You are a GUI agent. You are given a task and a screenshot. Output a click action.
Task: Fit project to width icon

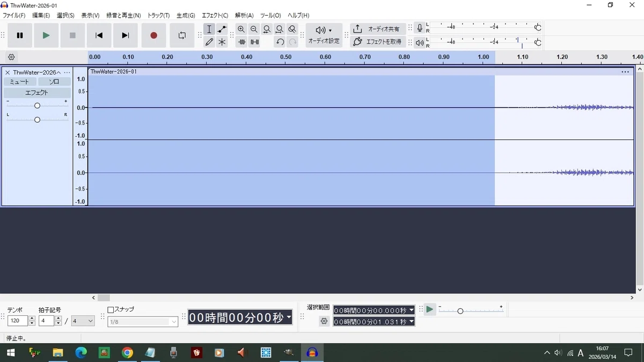point(280,29)
